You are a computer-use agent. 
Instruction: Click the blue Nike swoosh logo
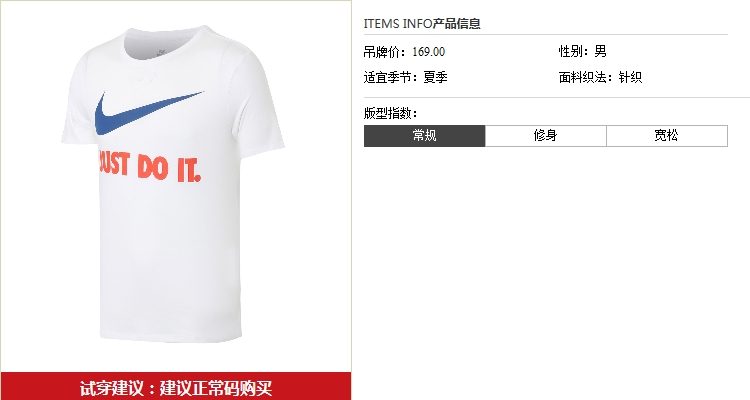[149, 112]
